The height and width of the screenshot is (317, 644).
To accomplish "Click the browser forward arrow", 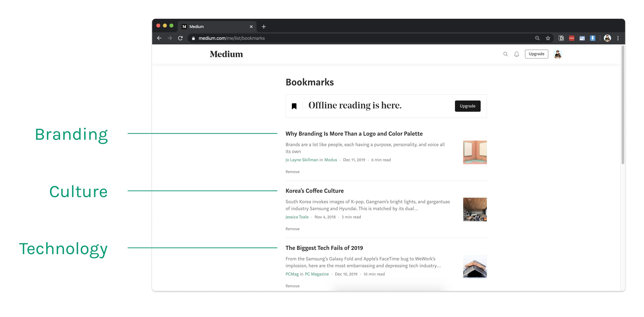I will click(170, 38).
